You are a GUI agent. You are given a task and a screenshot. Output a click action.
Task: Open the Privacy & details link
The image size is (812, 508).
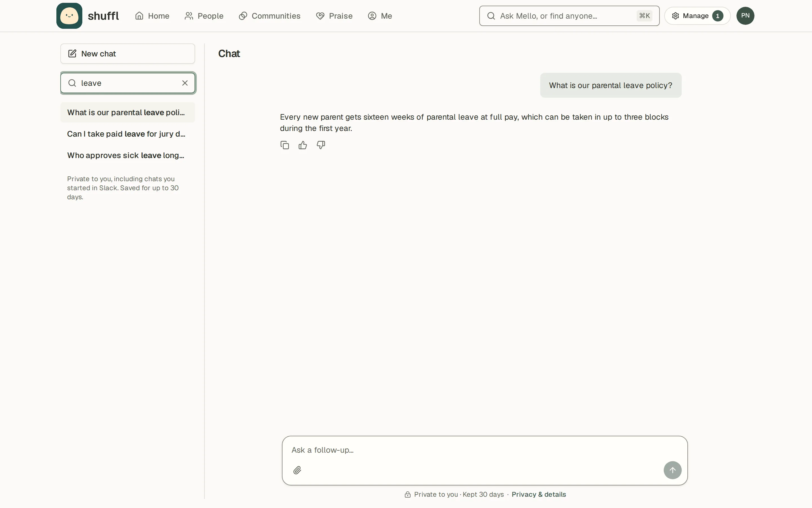click(x=539, y=494)
